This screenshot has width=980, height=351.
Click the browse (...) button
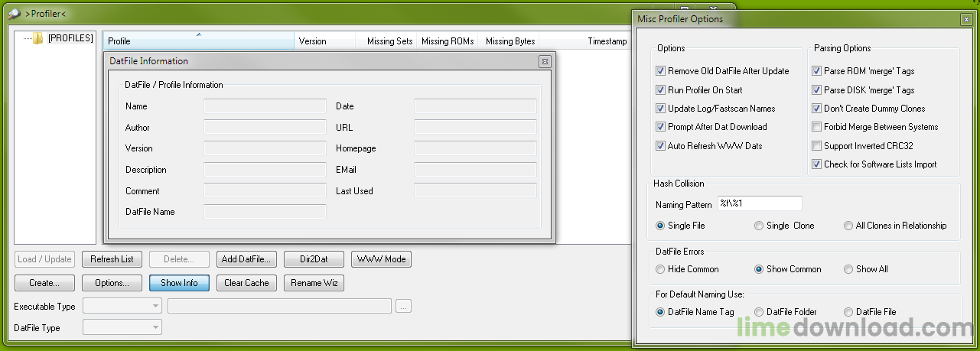[x=404, y=306]
